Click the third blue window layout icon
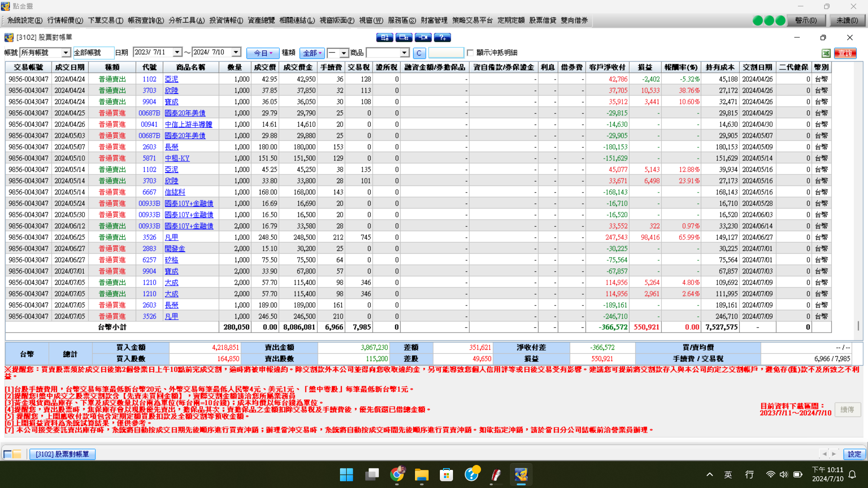868x488 pixels. (x=423, y=38)
